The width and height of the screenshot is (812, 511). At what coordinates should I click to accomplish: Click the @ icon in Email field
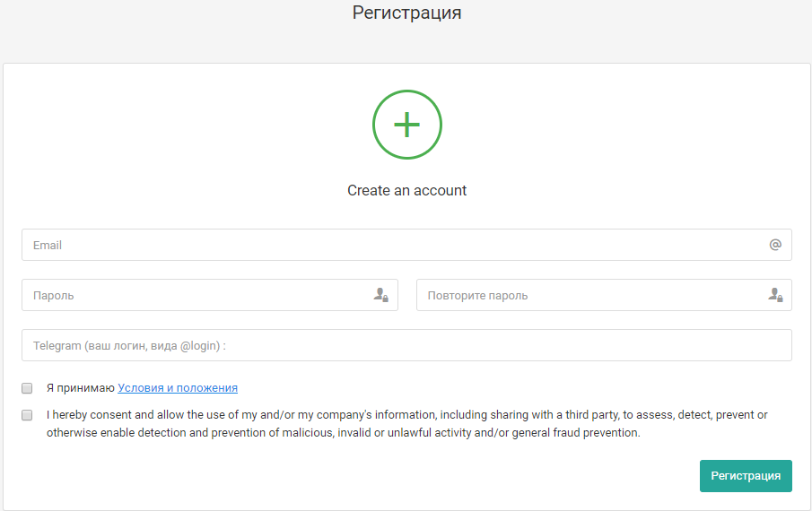coord(775,245)
